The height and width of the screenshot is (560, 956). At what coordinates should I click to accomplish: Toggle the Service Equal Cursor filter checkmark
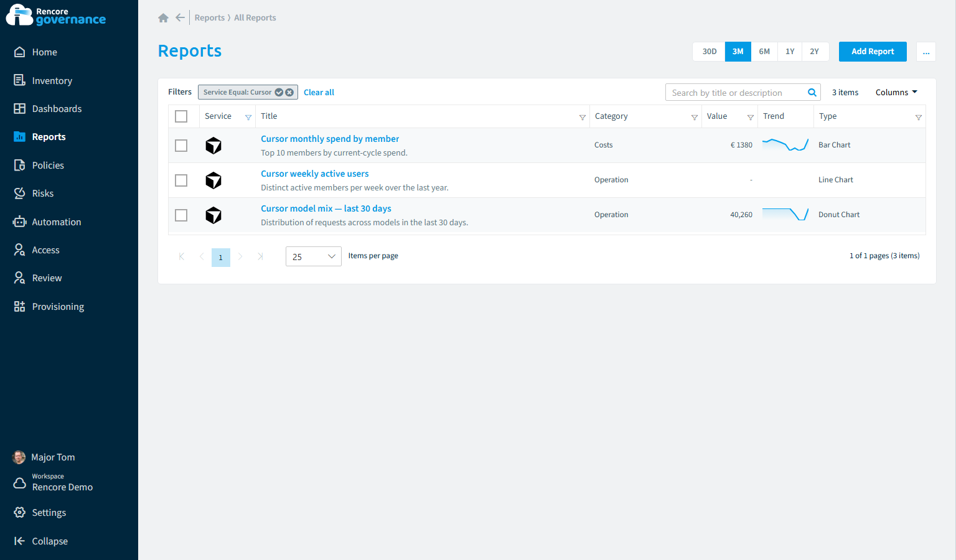pos(279,92)
